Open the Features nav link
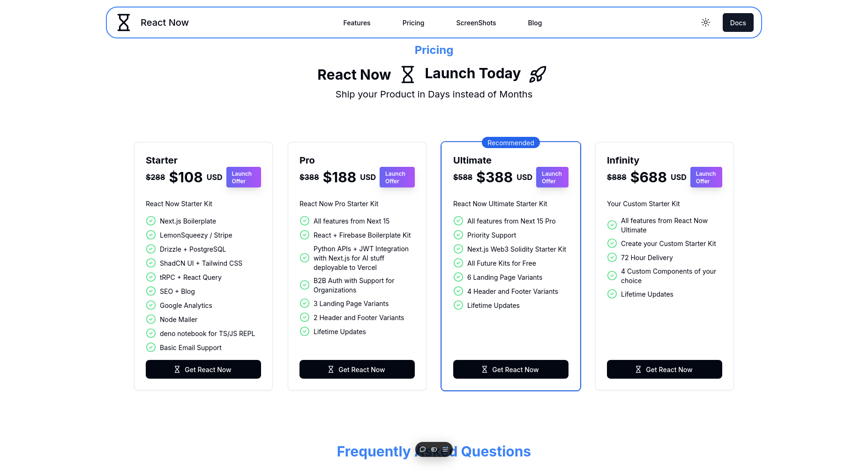This screenshot has height=471, width=868. [357, 23]
